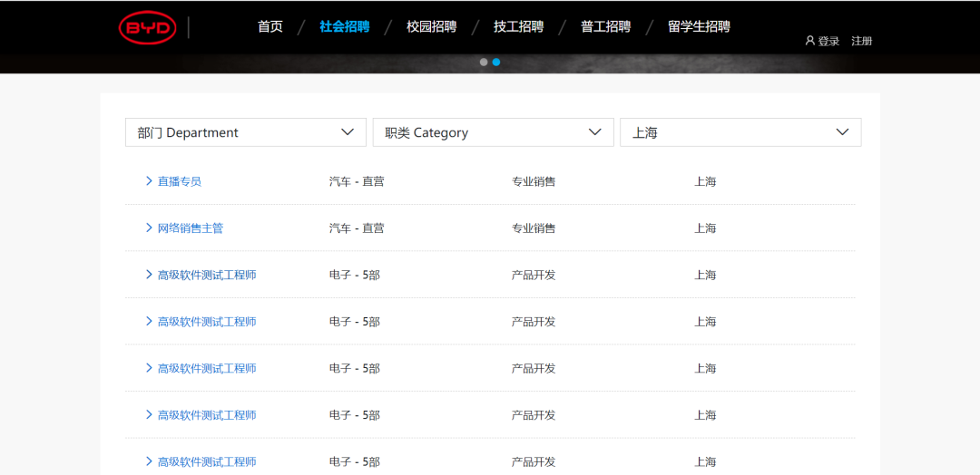Navigate to 普工招聘 page
Viewport: 980px width, 475px height.
606,26
